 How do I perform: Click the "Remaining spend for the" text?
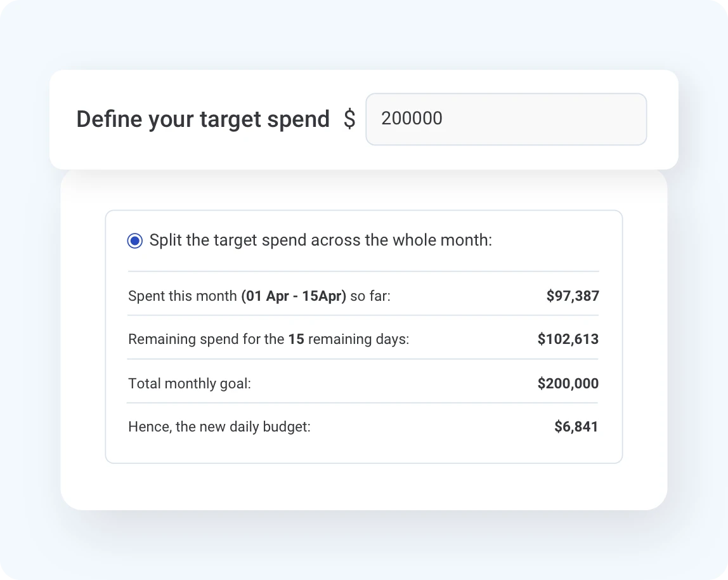[x=205, y=339]
